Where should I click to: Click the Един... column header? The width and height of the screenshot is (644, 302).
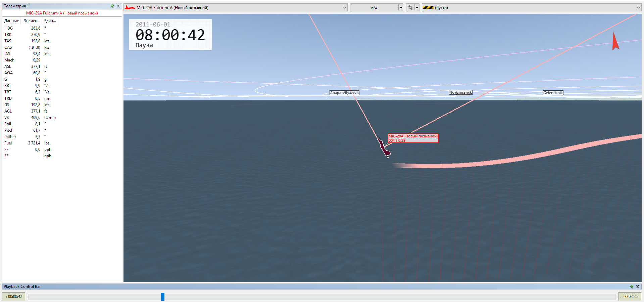point(50,21)
